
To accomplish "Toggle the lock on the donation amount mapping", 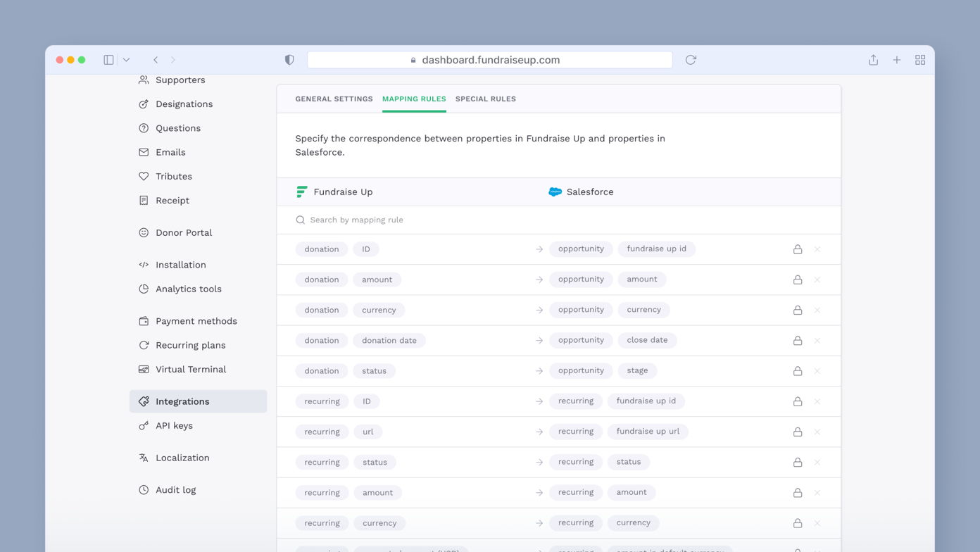I will [798, 280].
